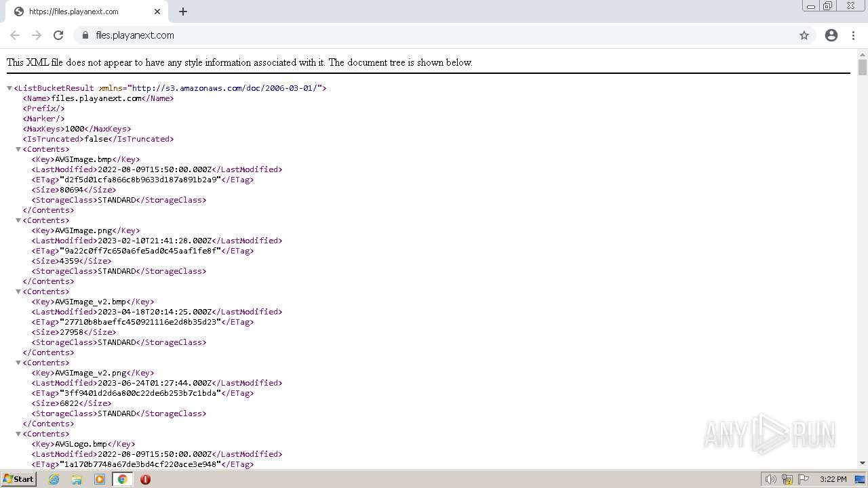Viewport: 868px width, 488px height.
Task: Click the key name AVGImage.png
Action: pyautogui.click(x=83, y=230)
